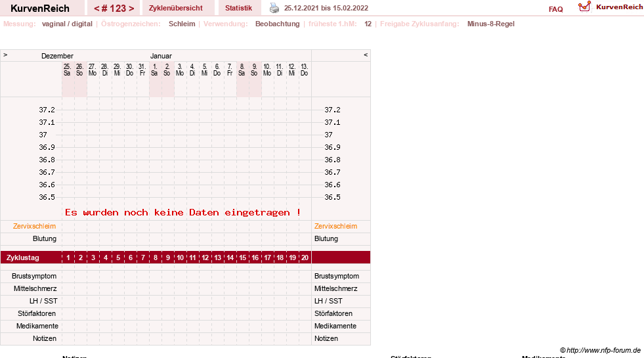
Task: Click KurvenReich brand text at top right
Action: point(619,7)
